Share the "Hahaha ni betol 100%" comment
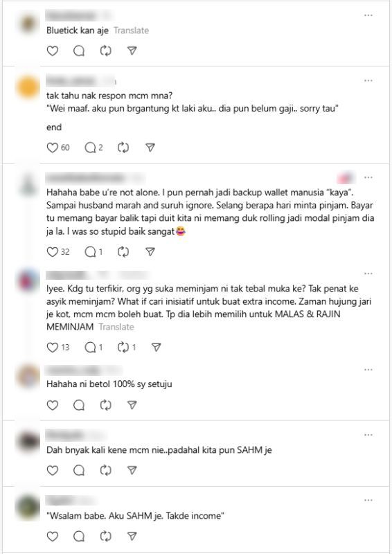 click(132, 405)
